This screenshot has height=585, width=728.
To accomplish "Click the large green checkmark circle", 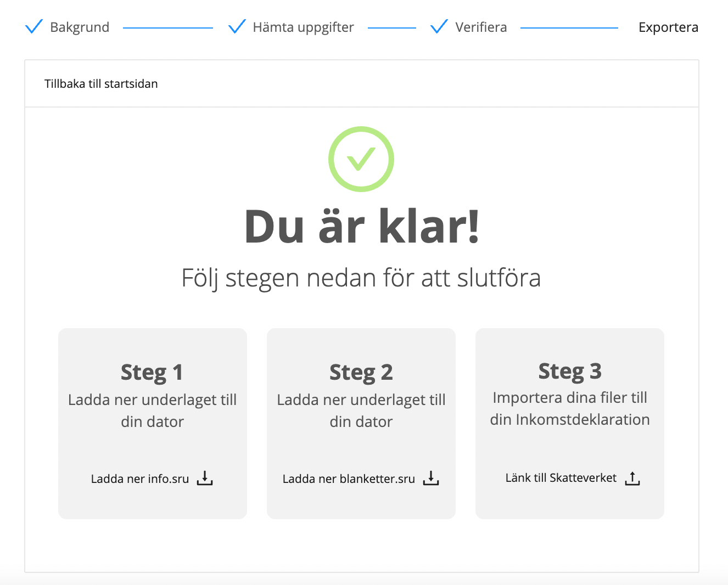I will click(361, 159).
